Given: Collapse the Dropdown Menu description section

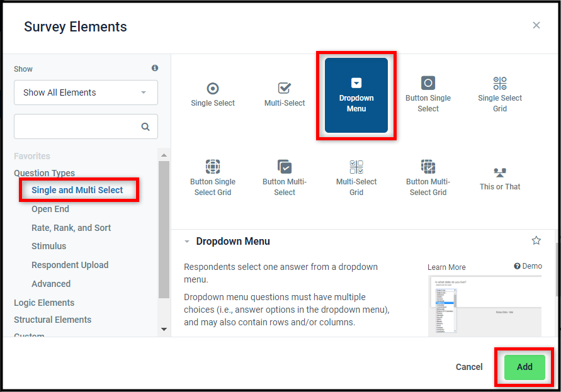Looking at the screenshot, I should pos(187,242).
